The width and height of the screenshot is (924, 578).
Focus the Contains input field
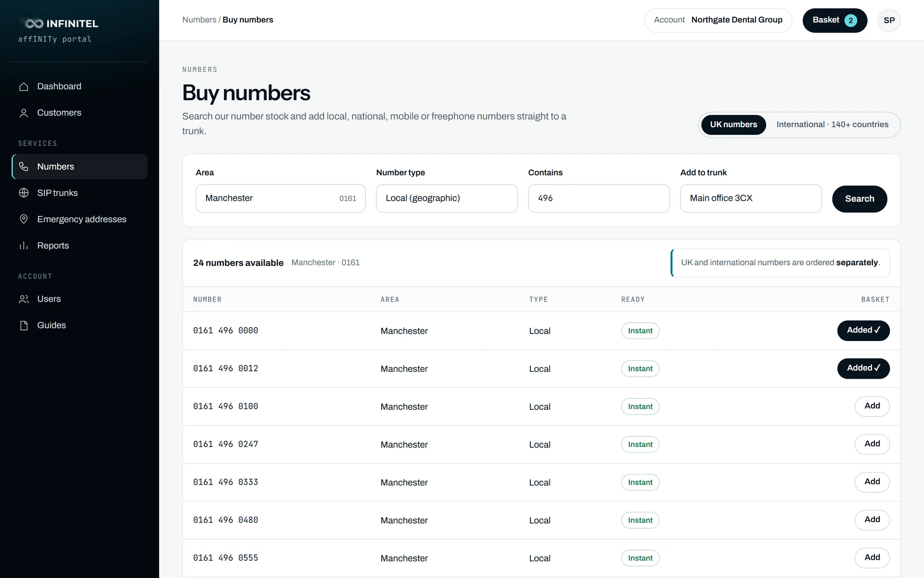coord(599,198)
